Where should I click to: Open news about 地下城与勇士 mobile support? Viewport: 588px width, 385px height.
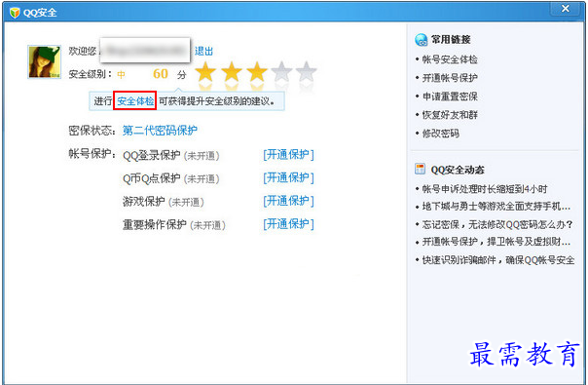496,207
